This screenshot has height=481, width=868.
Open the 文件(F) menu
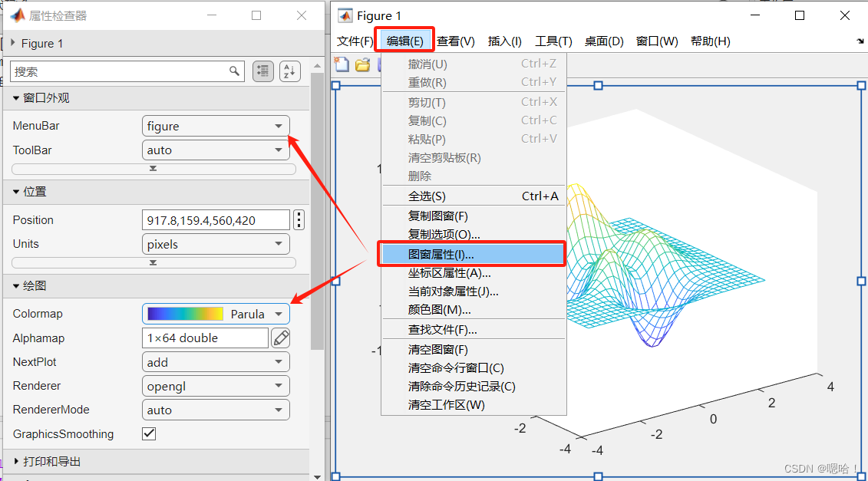pos(355,41)
